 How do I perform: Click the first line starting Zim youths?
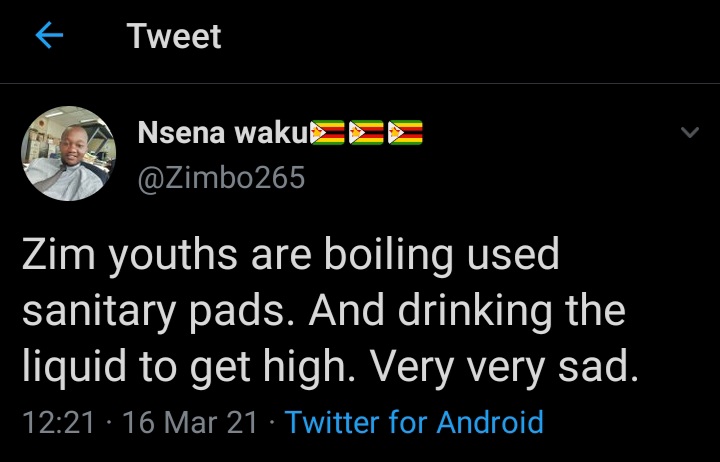290,255
